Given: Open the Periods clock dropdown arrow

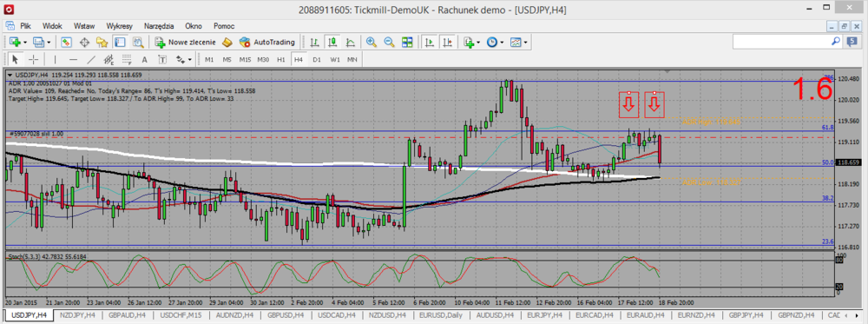Looking at the screenshot, I should (502, 42).
